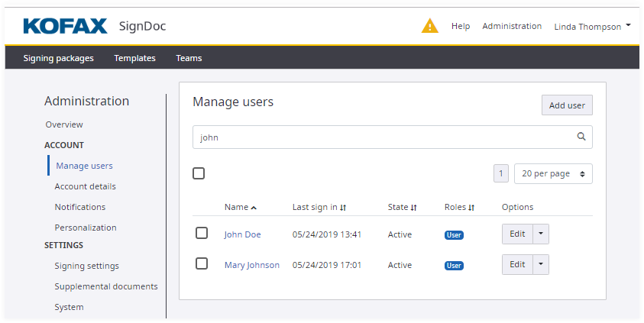This screenshot has width=644, height=323.
Task: Sort by Last sign in column
Action: pyautogui.click(x=343, y=208)
